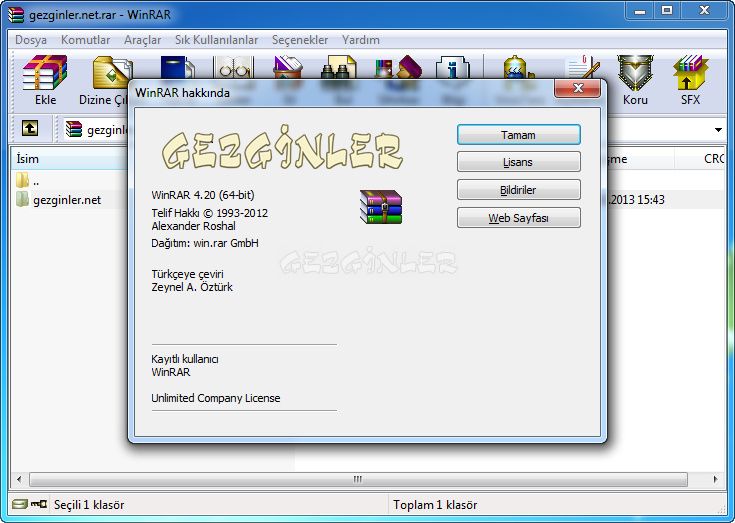This screenshot has width=735, height=523.
Task: Click the recycle bin Delete toolbar icon
Action: (x=288, y=67)
